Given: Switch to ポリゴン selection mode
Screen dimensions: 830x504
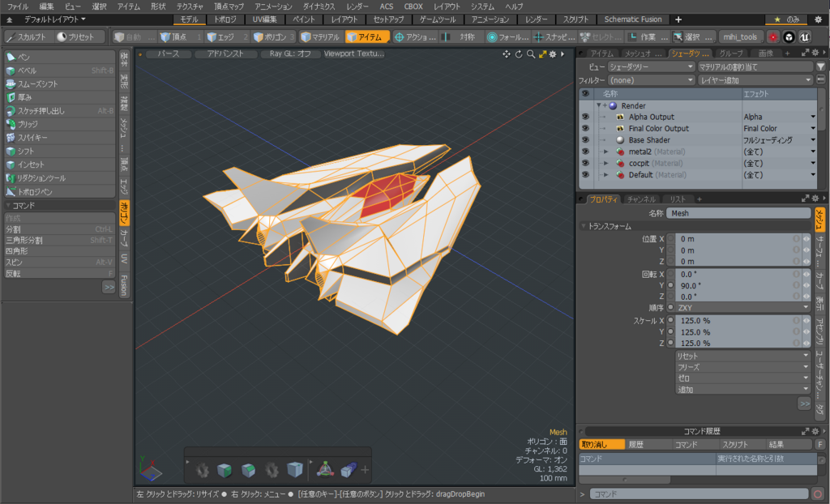Looking at the screenshot, I should coord(274,37).
